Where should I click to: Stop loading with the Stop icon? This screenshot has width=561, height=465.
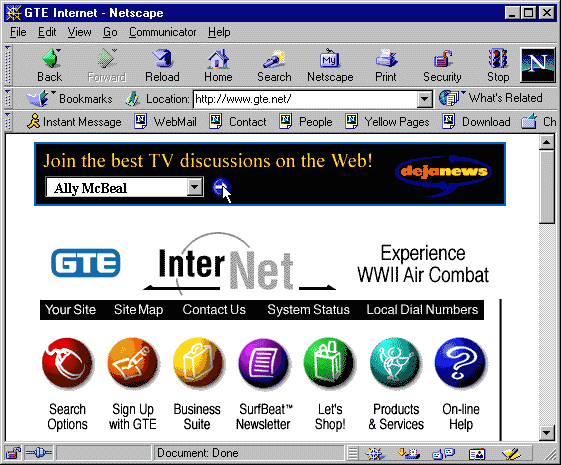(498, 59)
